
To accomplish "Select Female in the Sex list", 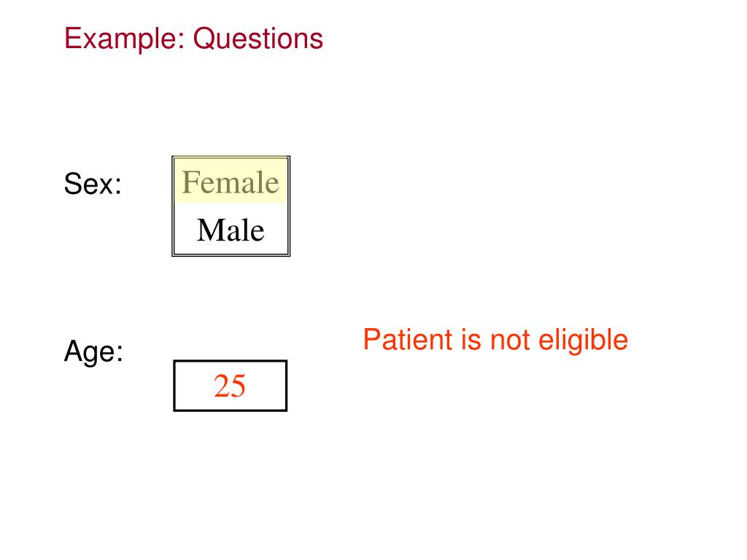I will [231, 182].
